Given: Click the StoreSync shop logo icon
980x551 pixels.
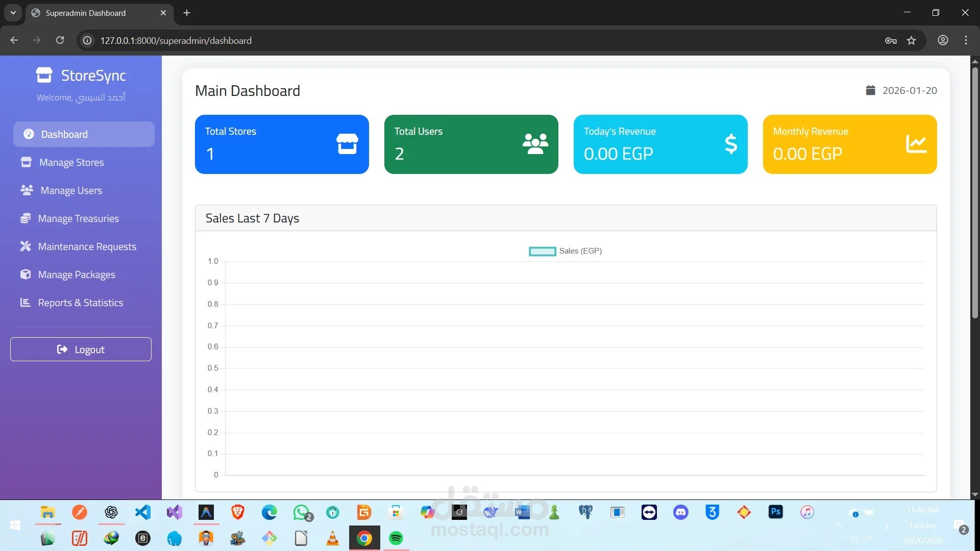Looking at the screenshot, I should (44, 75).
